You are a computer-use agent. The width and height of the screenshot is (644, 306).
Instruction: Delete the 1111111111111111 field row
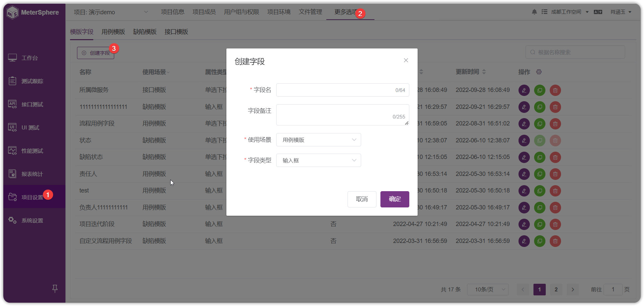tap(555, 107)
